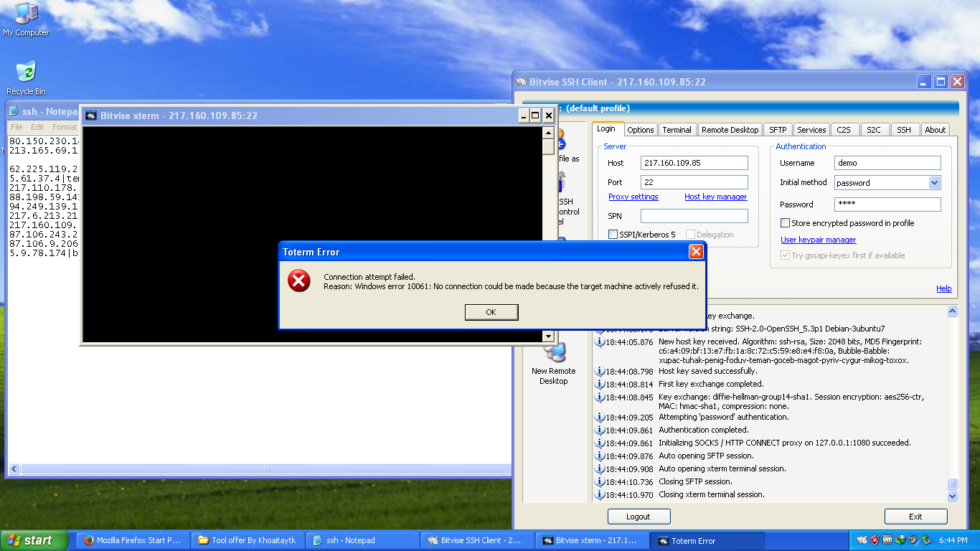Click into the SPN field
The width and height of the screenshot is (980, 551).
694,216
